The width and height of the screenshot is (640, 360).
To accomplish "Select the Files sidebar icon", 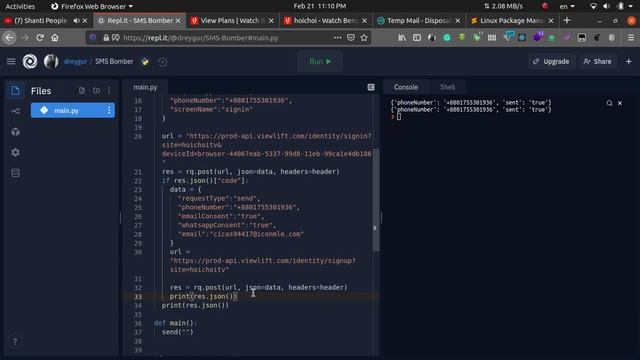I will [16, 91].
